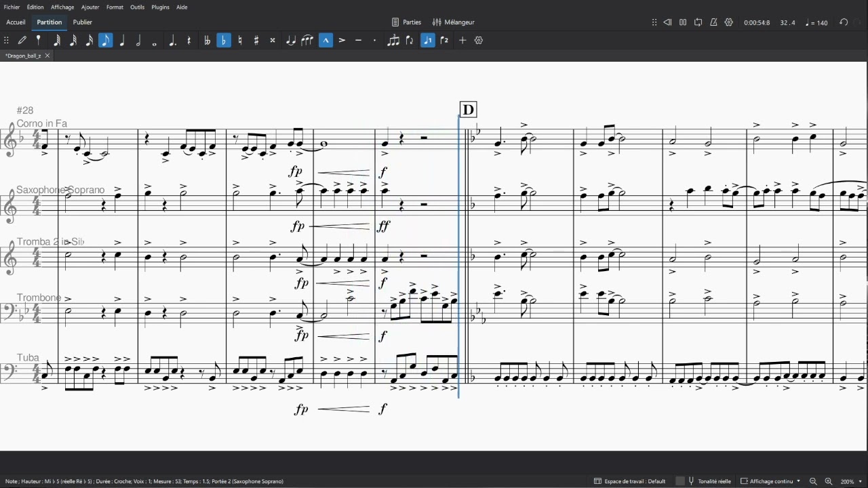Image resolution: width=868 pixels, height=488 pixels.
Task: Select the Partition tab
Action: point(49,22)
